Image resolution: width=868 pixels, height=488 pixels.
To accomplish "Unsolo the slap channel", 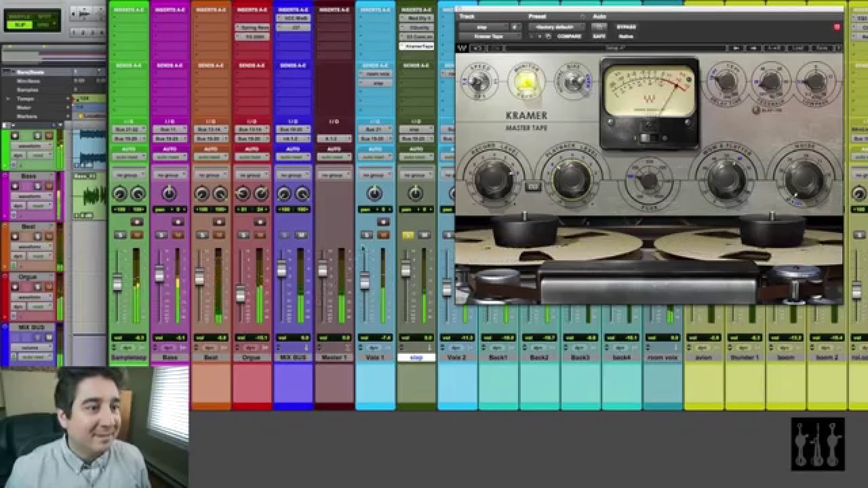I will click(408, 235).
